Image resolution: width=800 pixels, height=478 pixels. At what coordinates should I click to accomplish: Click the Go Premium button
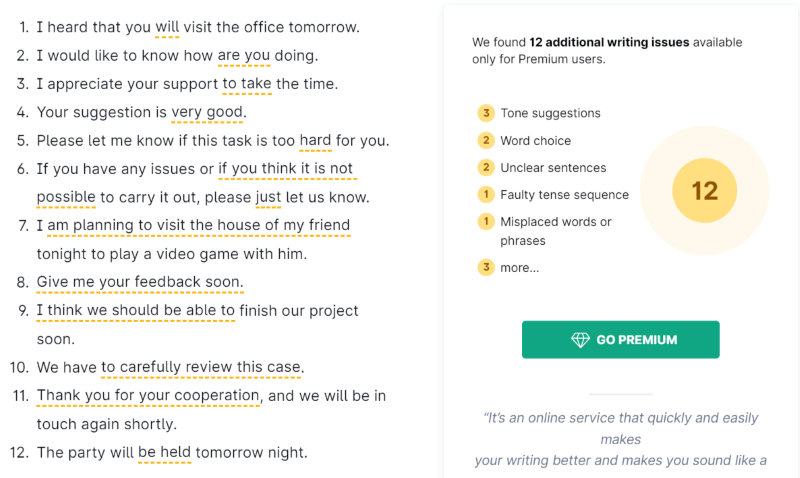(x=620, y=339)
